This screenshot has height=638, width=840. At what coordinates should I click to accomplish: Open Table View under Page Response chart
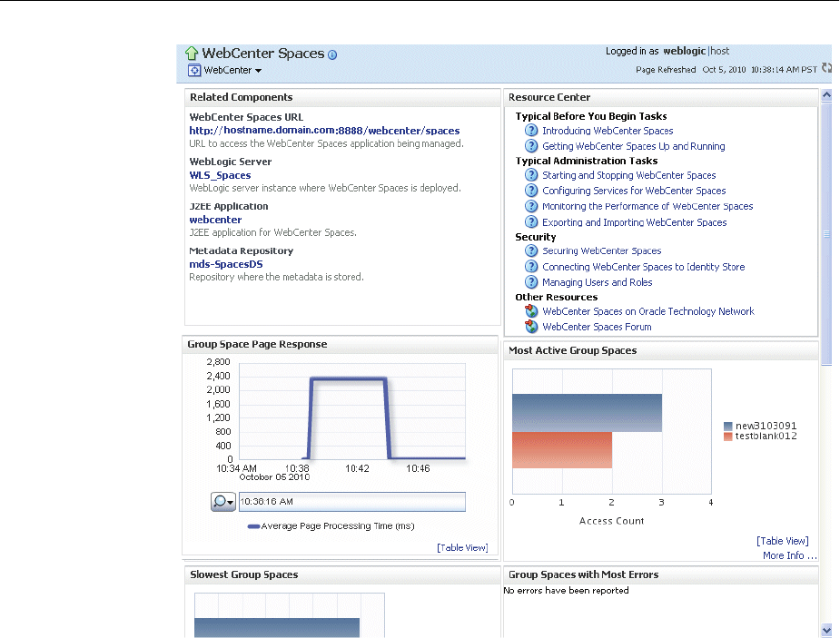click(x=462, y=547)
